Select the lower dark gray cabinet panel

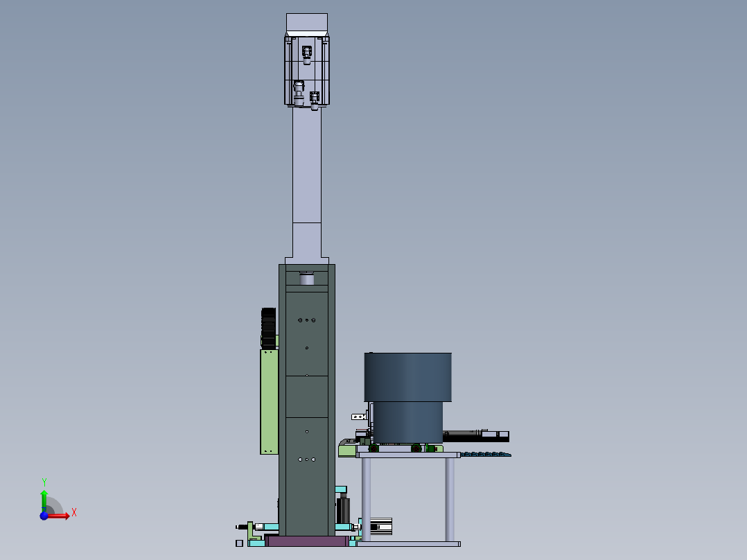(307, 475)
